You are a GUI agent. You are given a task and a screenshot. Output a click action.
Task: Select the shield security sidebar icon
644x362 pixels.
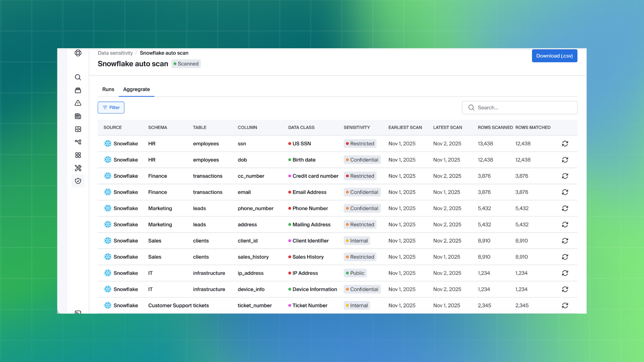click(78, 181)
